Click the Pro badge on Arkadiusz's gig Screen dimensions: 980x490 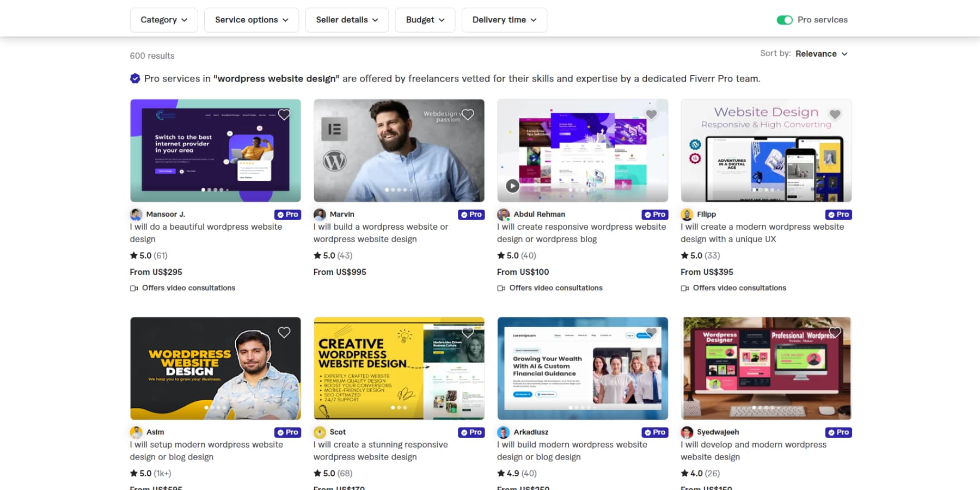tap(654, 432)
